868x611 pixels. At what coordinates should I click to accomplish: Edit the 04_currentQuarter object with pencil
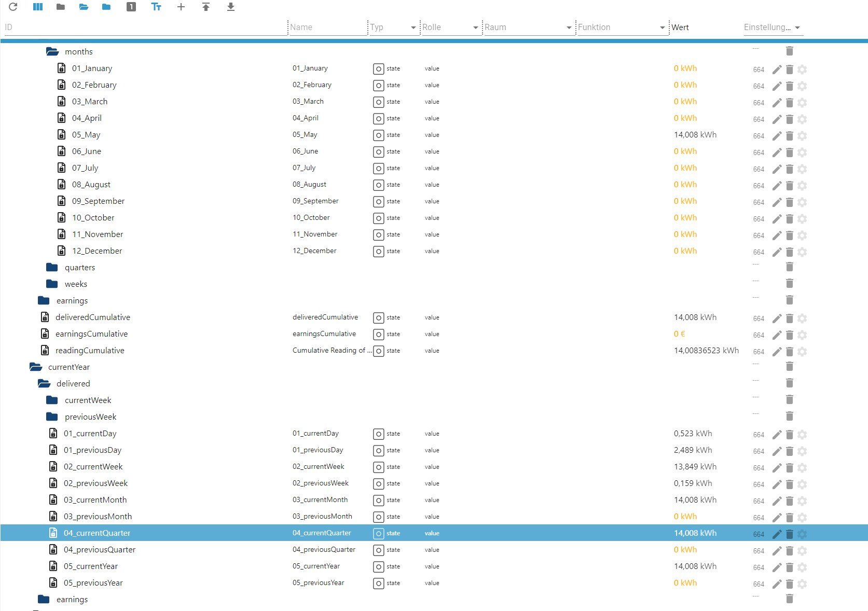[x=777, y=534]
